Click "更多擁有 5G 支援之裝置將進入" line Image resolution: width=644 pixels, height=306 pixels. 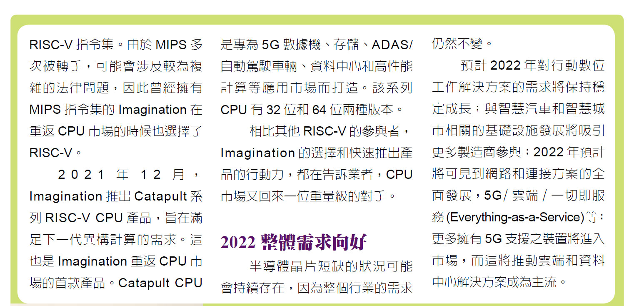click(518, 239)
